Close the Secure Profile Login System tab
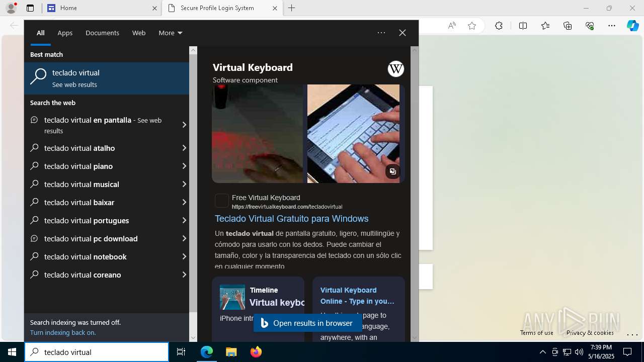This screenshot has height=362, width=644. pos(275,8)
